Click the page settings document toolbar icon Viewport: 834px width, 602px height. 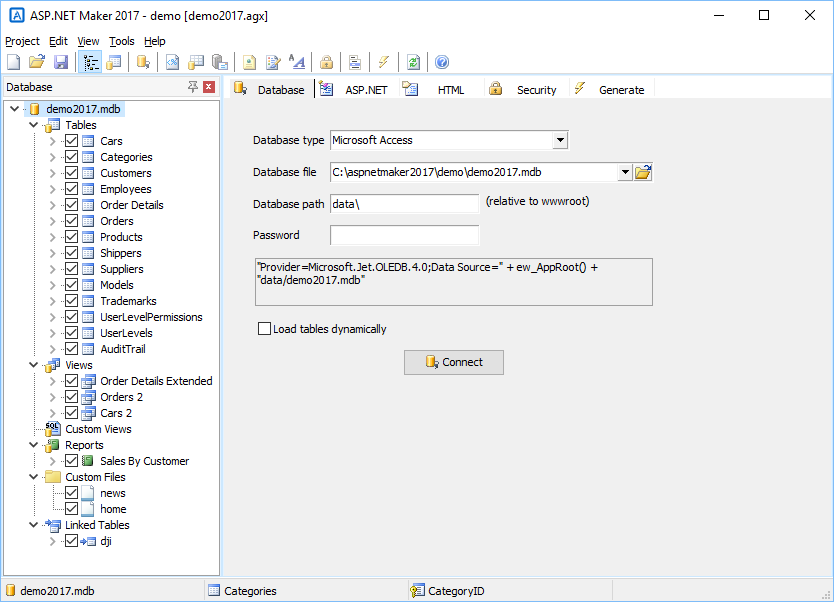(x=249, y=62)
